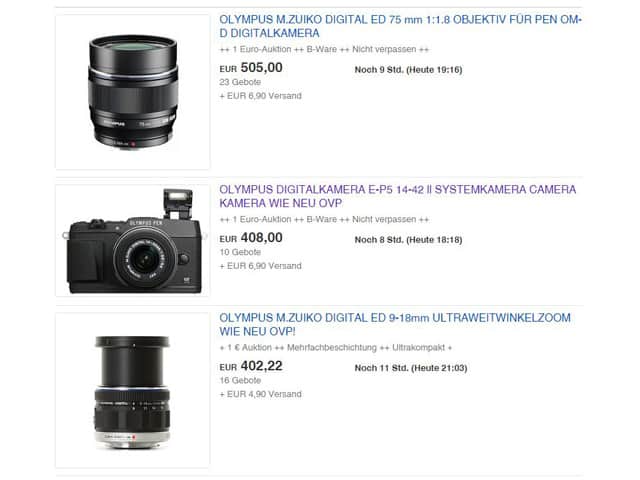
Task: Open the Olympus Digitalkamera E-P5 14-42 listing title
Action: [398, 196]
